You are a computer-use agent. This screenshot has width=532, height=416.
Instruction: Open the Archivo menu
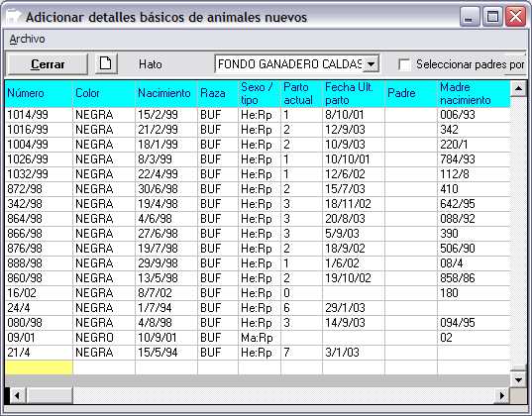click(x=27, y=39)
